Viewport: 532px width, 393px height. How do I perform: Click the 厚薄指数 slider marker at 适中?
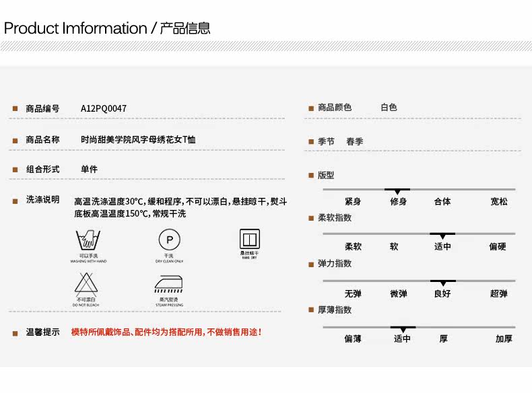[403, 329]
